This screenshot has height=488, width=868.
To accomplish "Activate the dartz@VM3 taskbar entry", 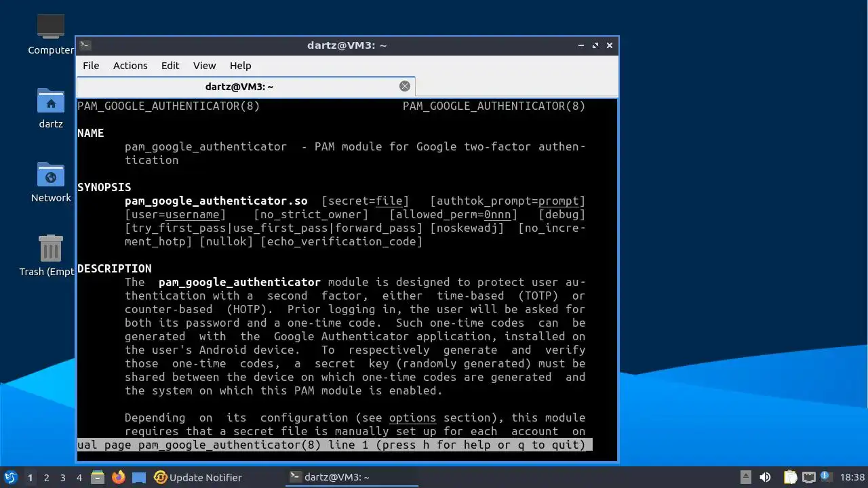I will pos(351,477).
